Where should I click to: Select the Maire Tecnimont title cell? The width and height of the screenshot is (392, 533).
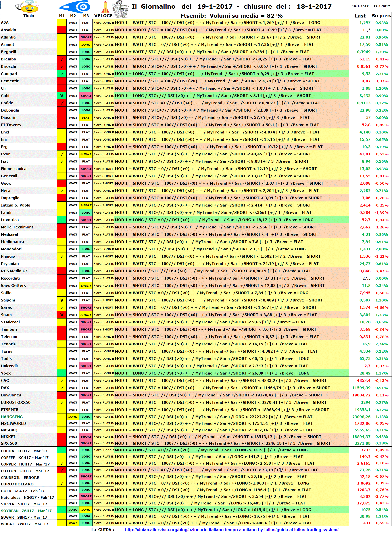(29, 227)
